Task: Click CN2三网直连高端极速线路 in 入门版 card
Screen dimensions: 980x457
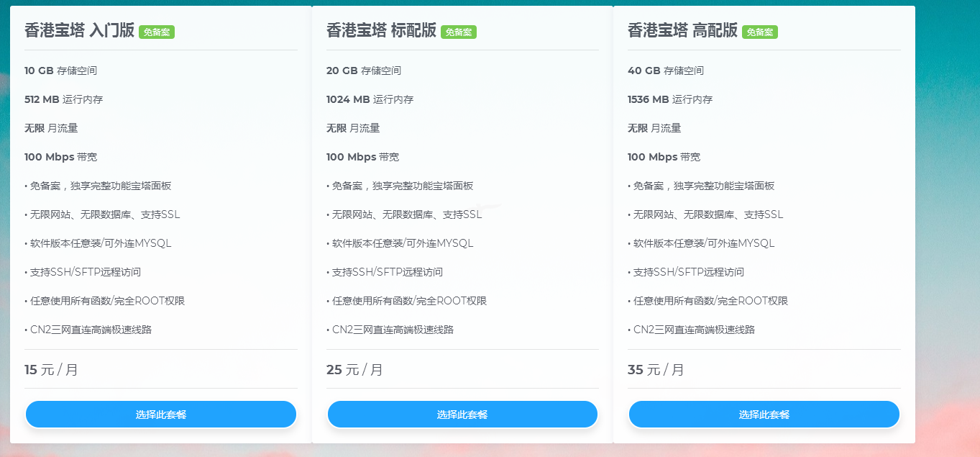Action: coord(88,330)
